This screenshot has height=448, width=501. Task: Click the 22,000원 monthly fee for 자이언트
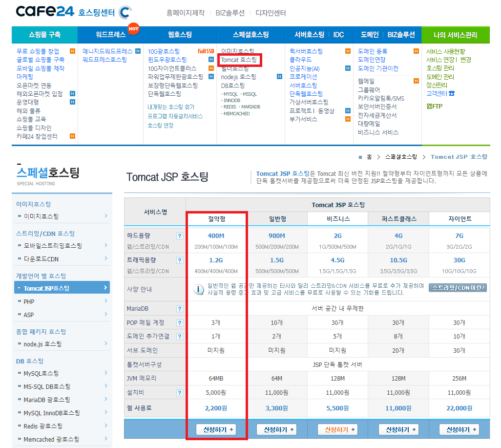459,408
